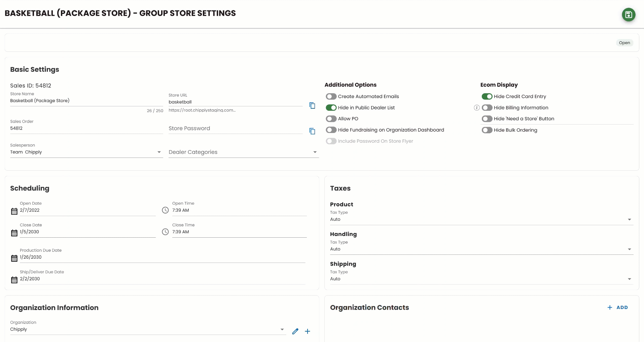Click ADD in Organization Contacts
644x342 pixels.
point(617,307)
